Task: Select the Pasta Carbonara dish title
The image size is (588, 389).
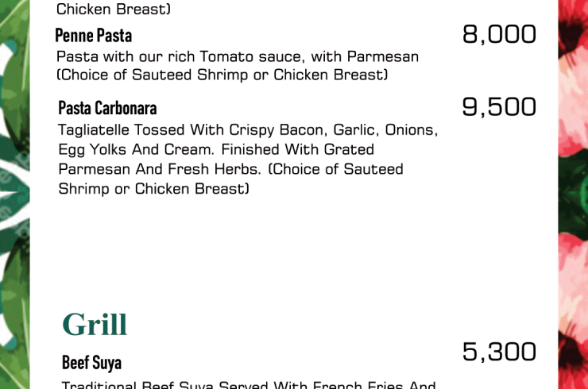Action: (107, 108)
